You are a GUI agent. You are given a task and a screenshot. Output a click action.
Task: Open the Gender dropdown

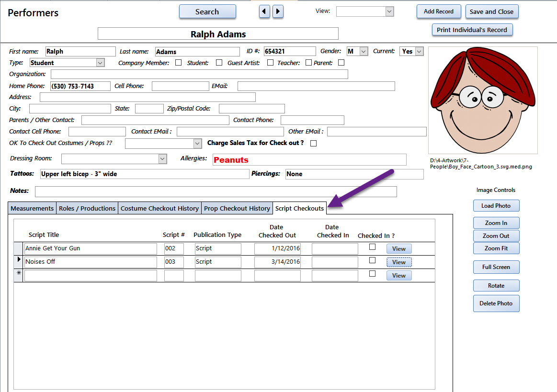tap(364, 52)
